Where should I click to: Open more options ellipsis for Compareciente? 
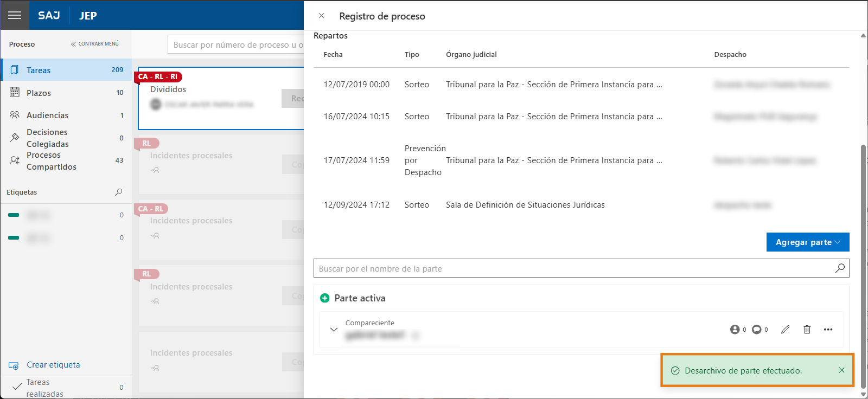point(828,330)
